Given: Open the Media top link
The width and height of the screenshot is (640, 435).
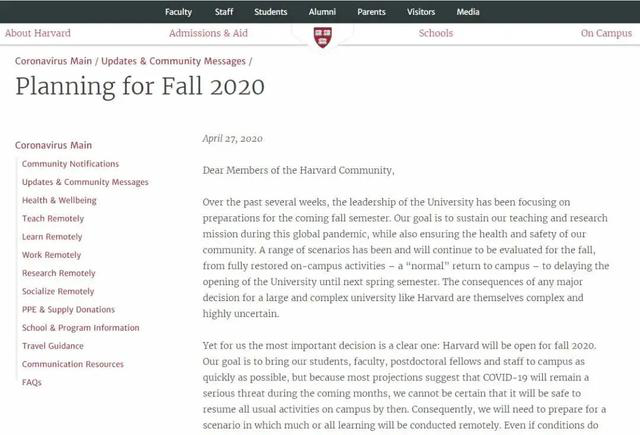Looking at the screenshot, I should tap(468, 12).
